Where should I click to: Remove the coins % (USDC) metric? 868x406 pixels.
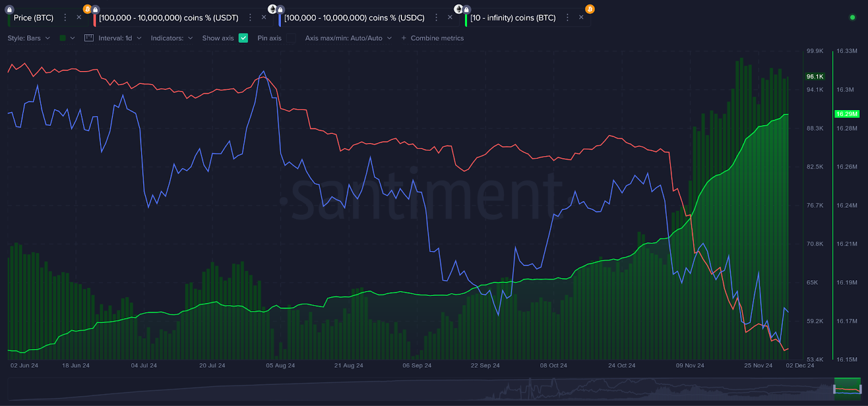(x=450, y=18)
